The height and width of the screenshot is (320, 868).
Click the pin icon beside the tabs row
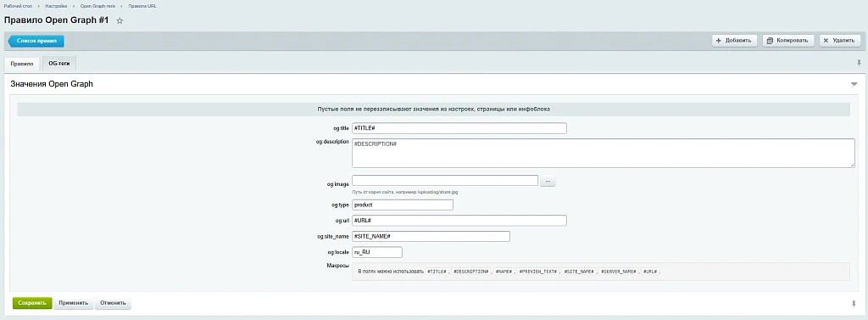click(x=860, y=63)
